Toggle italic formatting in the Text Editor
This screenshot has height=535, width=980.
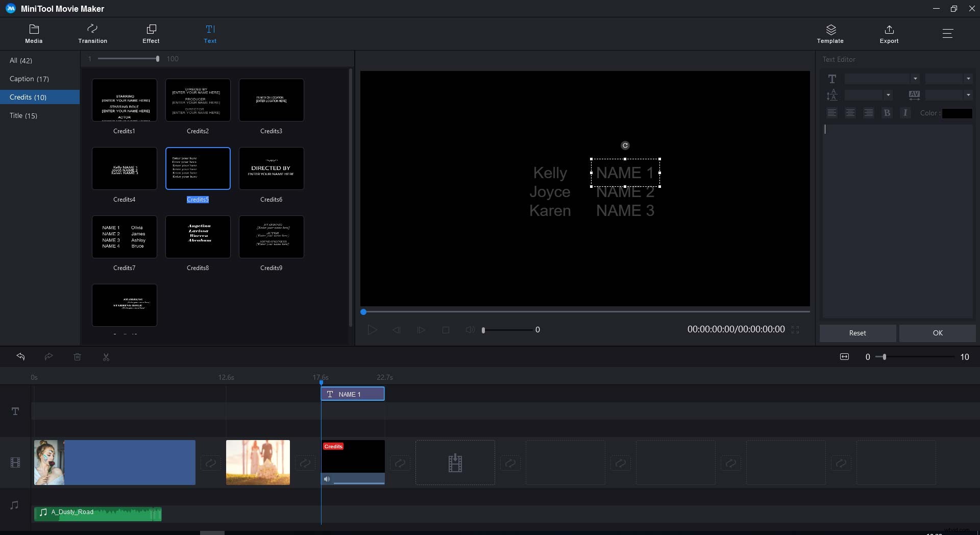point(905,113)
